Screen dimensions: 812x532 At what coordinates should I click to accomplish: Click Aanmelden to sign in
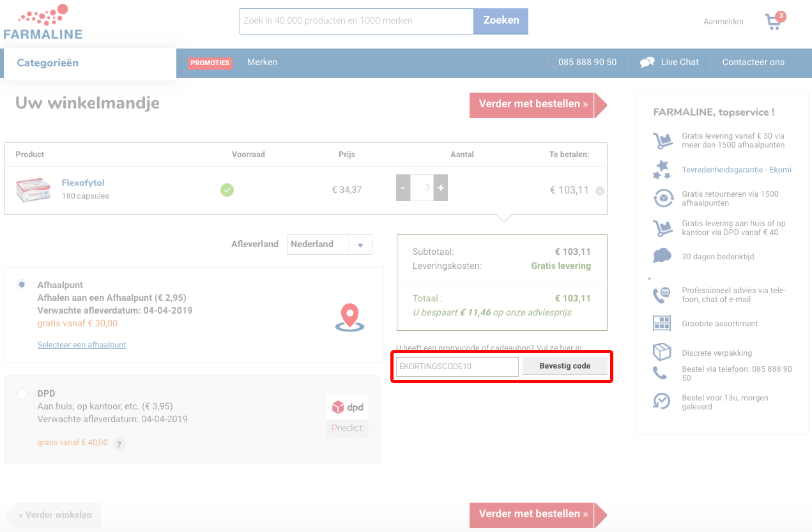723,22
